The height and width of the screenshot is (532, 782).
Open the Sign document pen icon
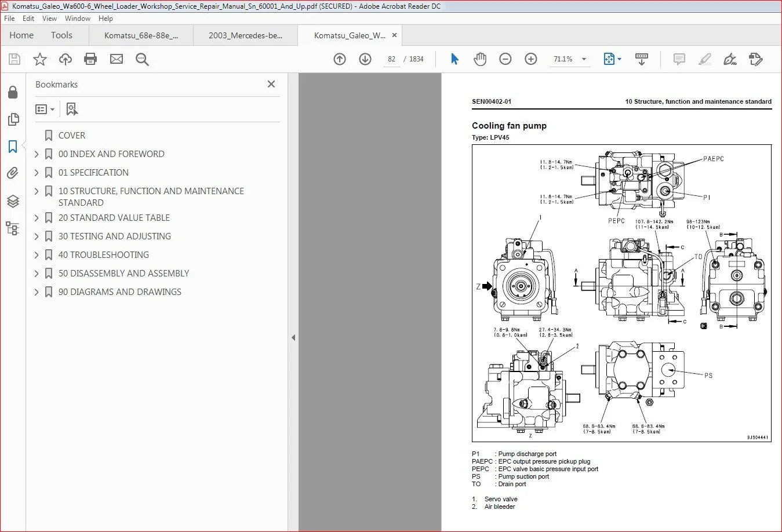pos(730,59)
